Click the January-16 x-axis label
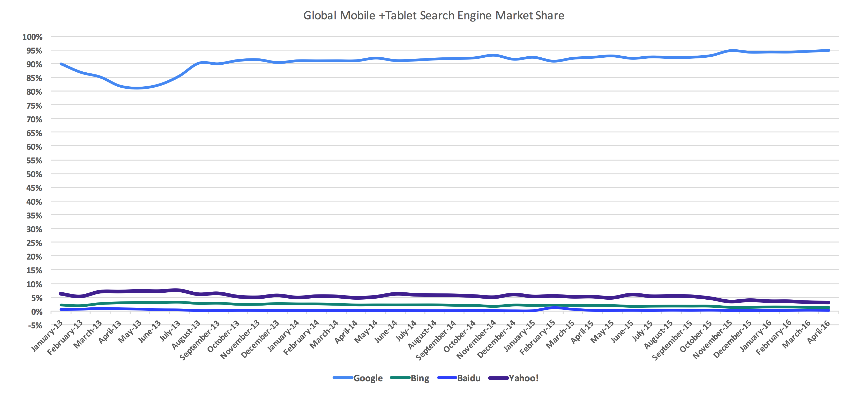Viewport: 868px width, 394px height. pos(756,336)
